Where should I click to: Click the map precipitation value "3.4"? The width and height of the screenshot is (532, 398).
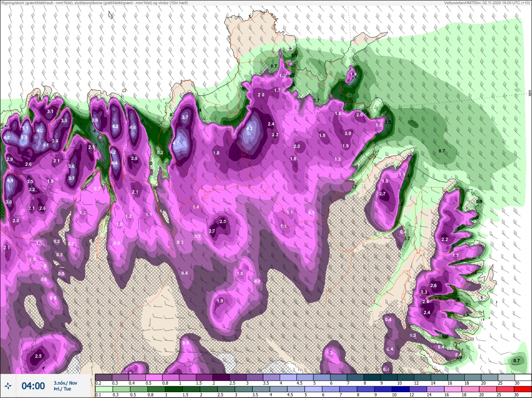(x=55, y=141)
